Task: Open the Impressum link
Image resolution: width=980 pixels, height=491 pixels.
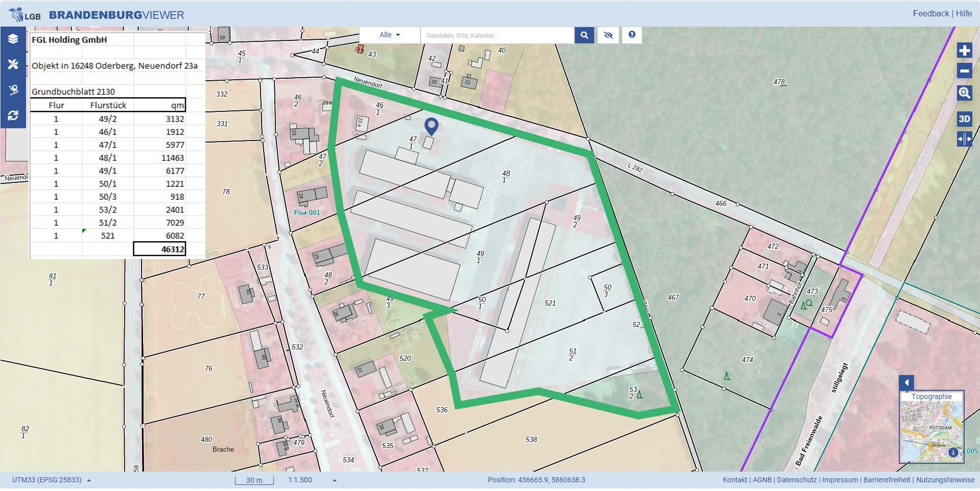Action: [x=840, y=480]
